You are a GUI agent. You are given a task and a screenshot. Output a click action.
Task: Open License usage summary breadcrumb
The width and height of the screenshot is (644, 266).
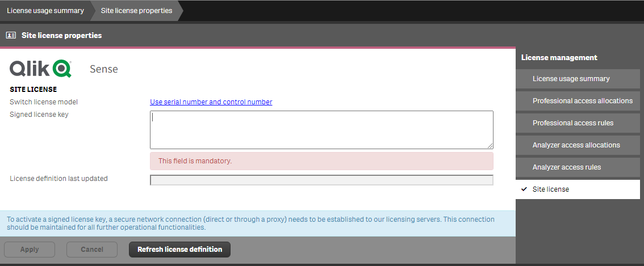(x=45, y=11)
